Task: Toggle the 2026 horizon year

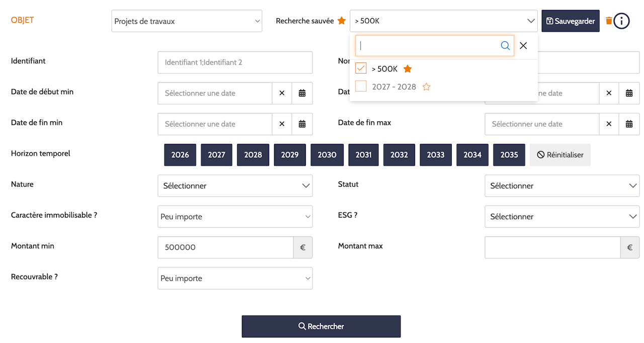Action: [180, 155]
